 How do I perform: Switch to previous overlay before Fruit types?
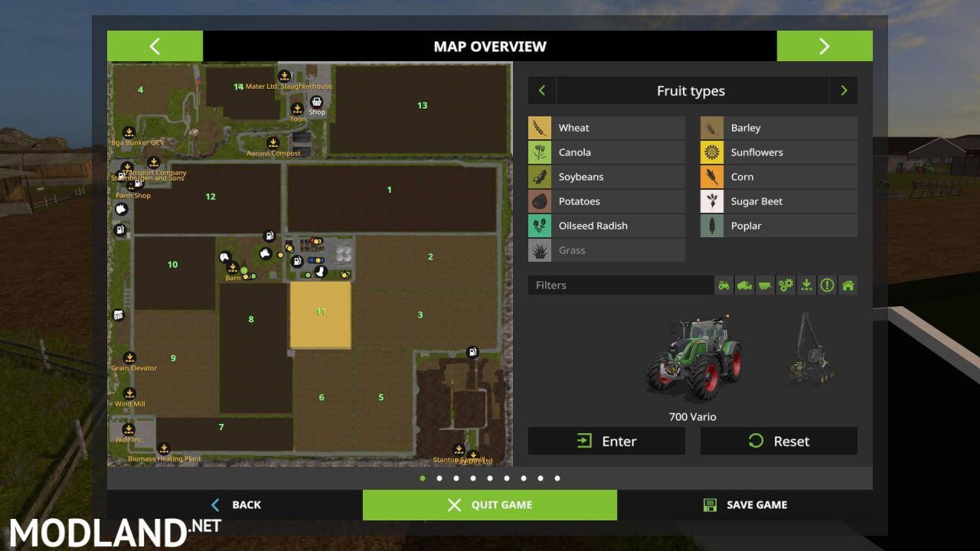[542, 90]
